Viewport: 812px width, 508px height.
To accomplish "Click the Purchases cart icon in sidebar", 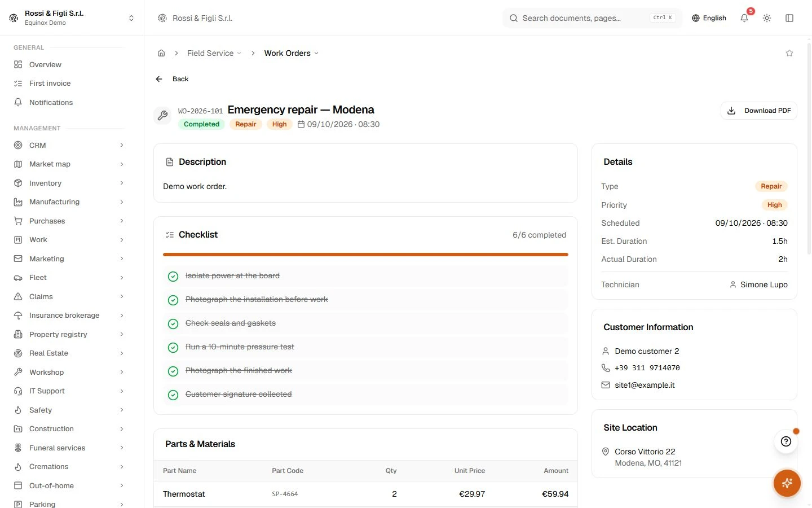I will (18, 221).
